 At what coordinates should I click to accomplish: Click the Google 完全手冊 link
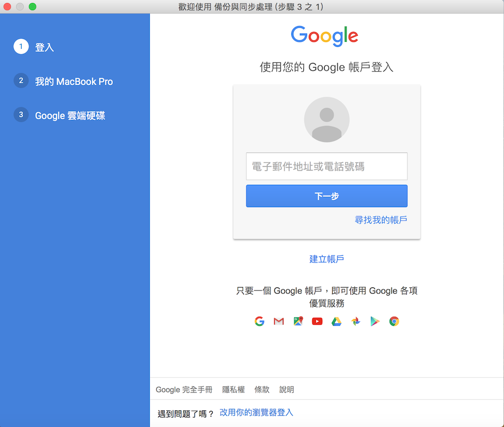[184, 389]
